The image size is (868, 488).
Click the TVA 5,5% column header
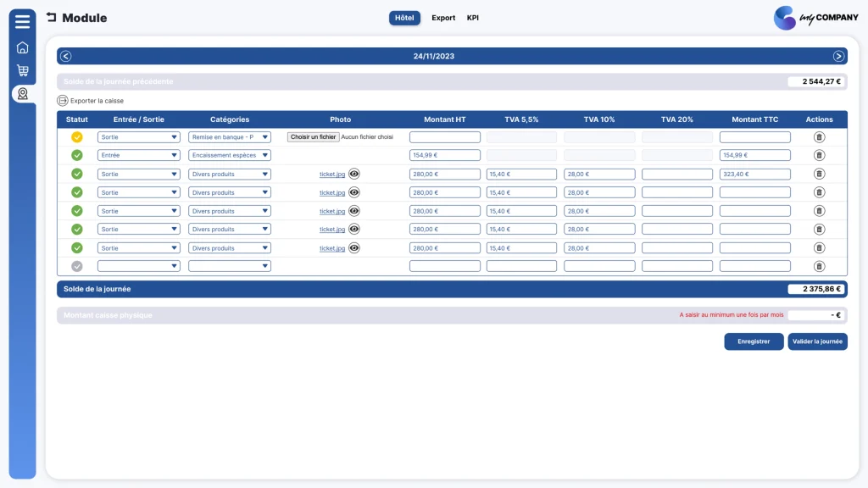(x=521, y=119)
